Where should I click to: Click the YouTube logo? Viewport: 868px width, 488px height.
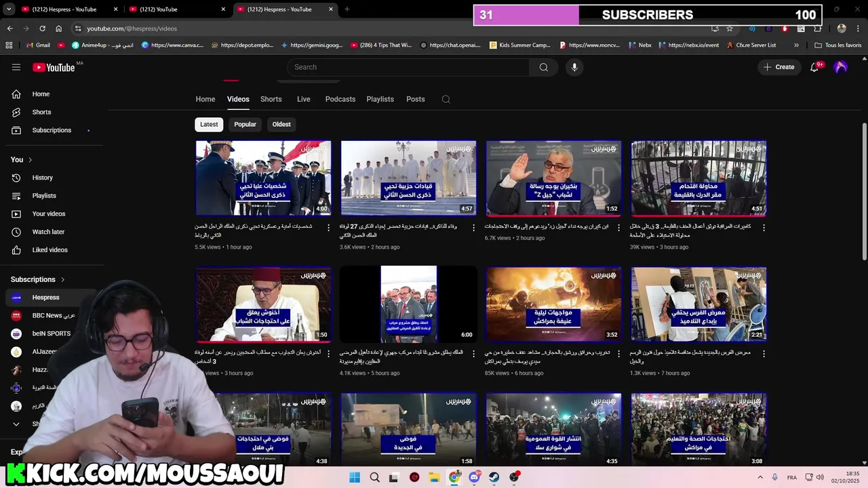(x=54, y=67)
